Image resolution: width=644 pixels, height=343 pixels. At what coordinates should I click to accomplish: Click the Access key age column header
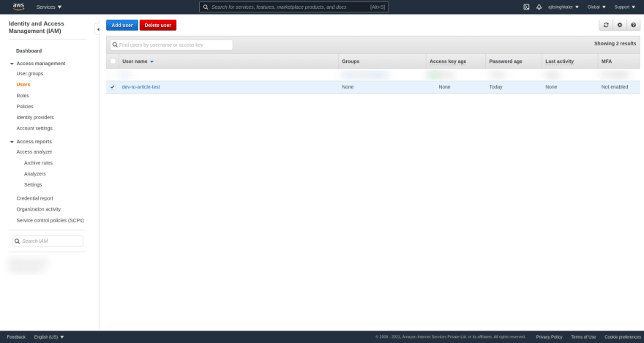[448, 61]
